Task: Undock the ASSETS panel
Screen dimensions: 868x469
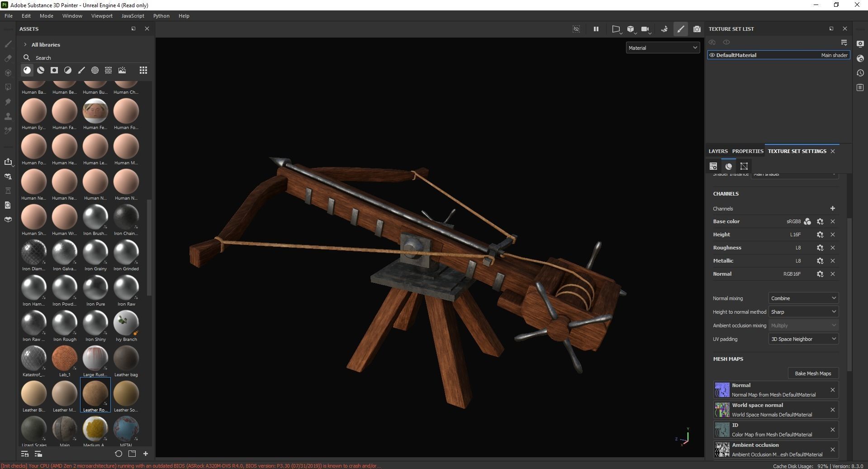Action: click(x=133, y=29)
